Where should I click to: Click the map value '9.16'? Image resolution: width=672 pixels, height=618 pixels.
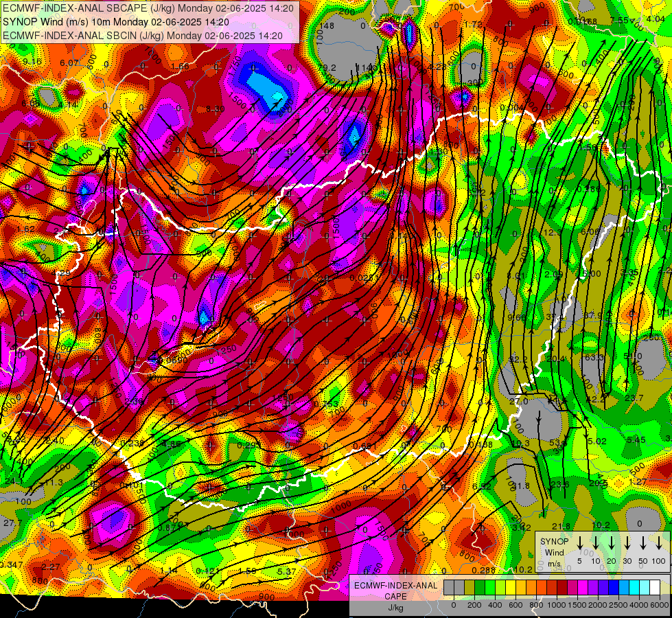click(32, 62)
